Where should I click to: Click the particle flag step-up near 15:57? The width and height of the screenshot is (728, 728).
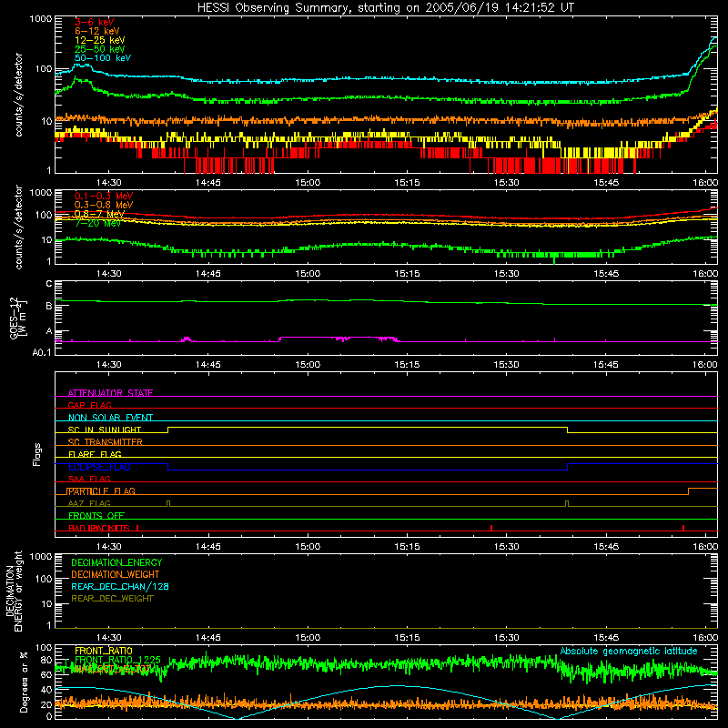689,491
